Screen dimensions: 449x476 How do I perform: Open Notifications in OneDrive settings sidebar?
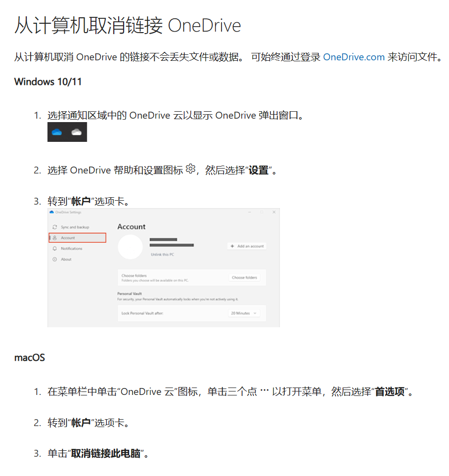click(71, 248)
